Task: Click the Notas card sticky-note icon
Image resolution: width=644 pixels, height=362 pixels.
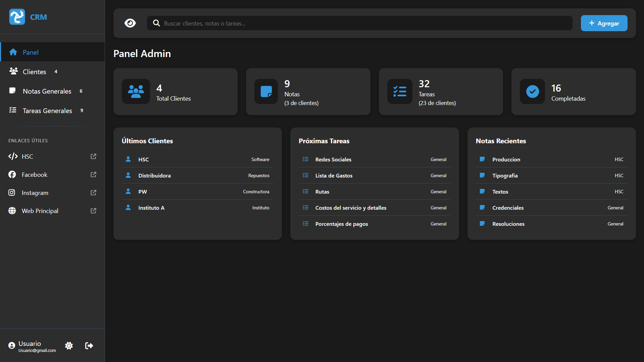Action: (266, 91)
